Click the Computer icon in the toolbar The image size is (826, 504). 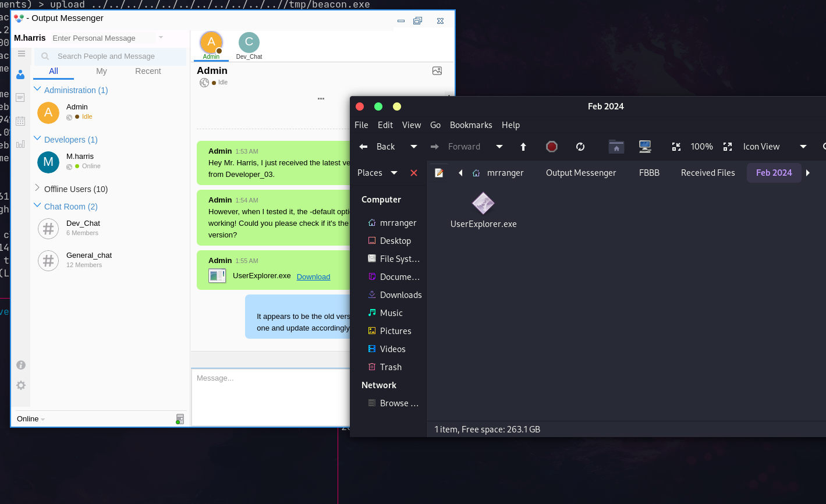coord(645,147)
